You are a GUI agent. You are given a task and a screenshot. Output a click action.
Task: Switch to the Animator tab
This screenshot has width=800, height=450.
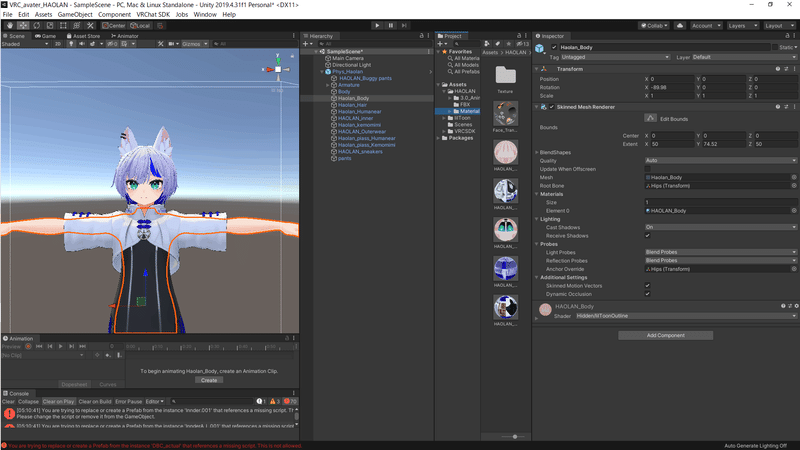[x=125, y=36]
